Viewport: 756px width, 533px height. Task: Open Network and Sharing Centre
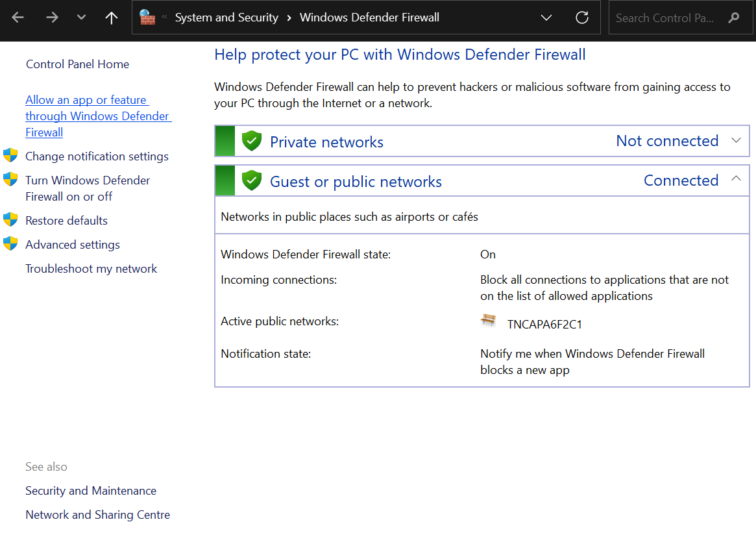97,515
